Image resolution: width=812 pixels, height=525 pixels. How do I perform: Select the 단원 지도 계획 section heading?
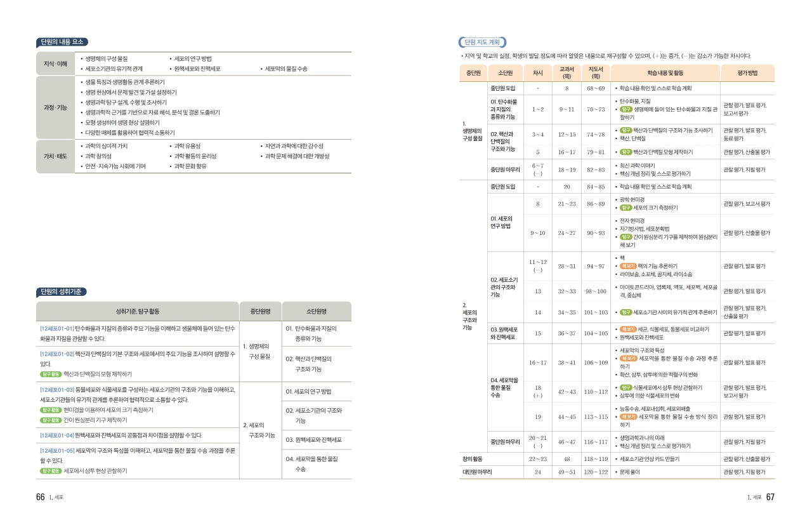point(482,43)
